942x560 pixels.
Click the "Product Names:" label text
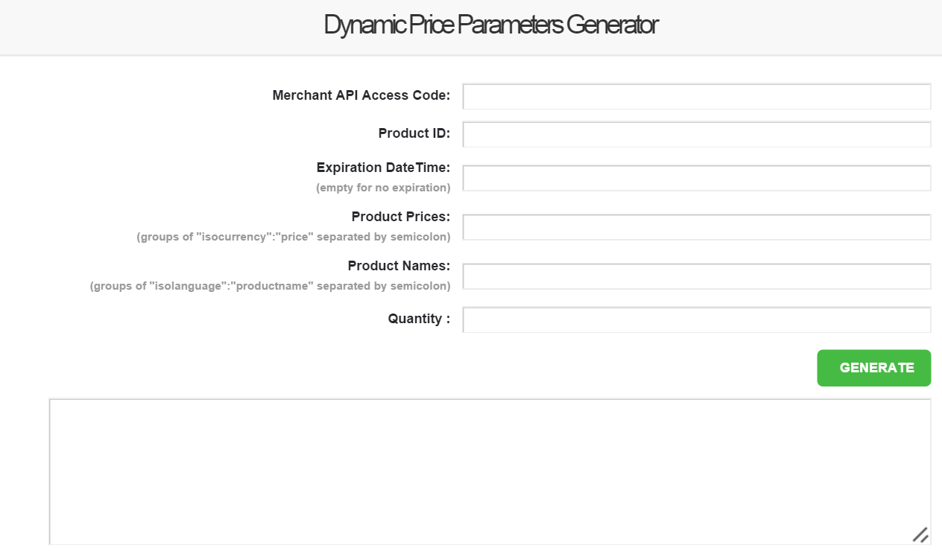399,266
